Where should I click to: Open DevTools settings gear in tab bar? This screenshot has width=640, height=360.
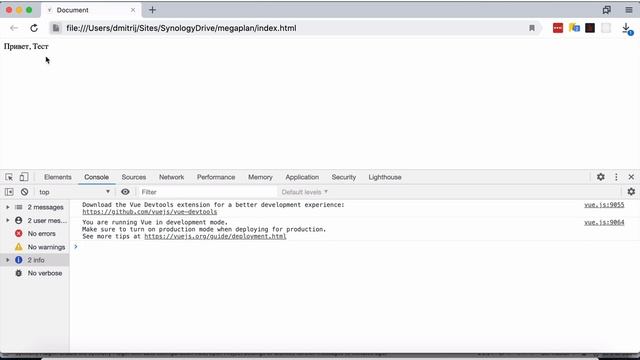pos(600,177)
